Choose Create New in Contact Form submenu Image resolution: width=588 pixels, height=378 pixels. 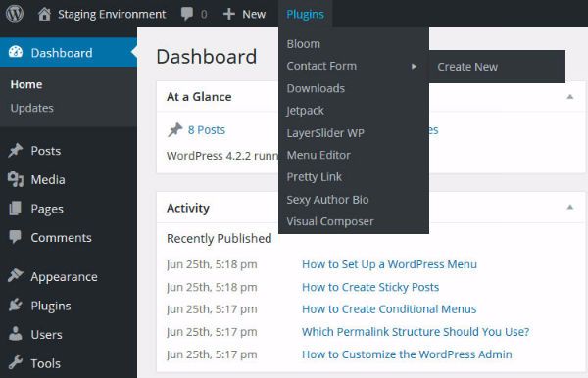(467, 67)
